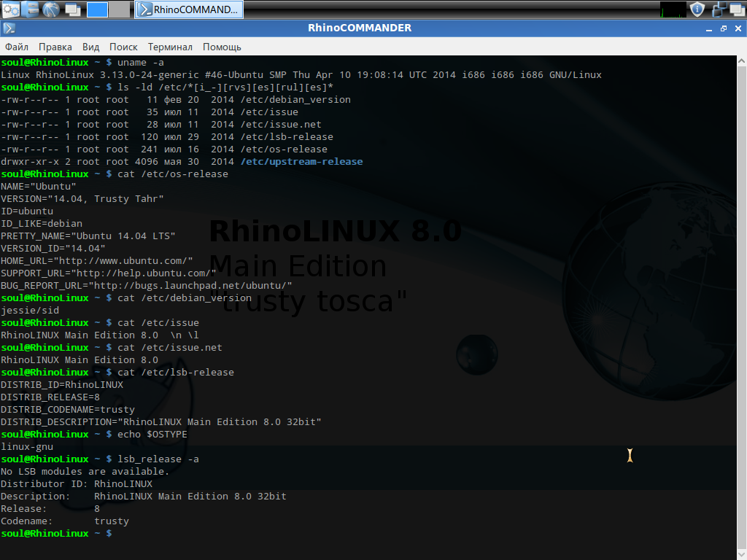Click the 'jessie/sid' output line

coord(30,311)
